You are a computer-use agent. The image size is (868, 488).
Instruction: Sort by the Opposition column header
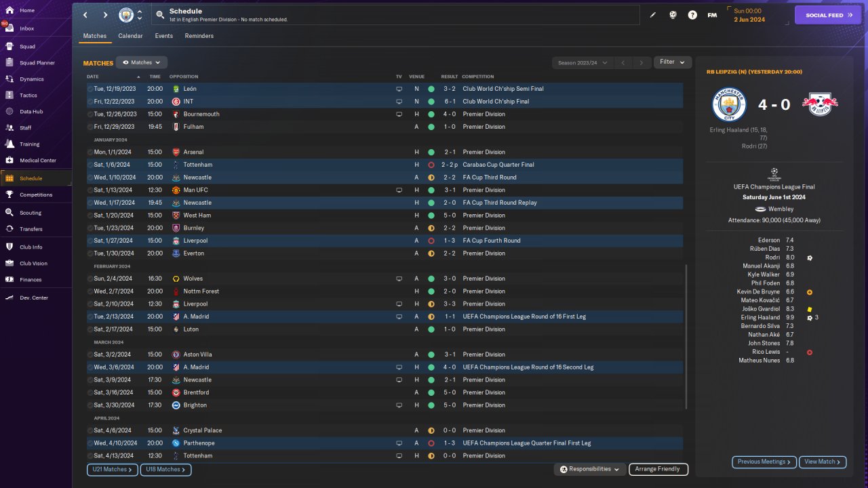(183, 77)
